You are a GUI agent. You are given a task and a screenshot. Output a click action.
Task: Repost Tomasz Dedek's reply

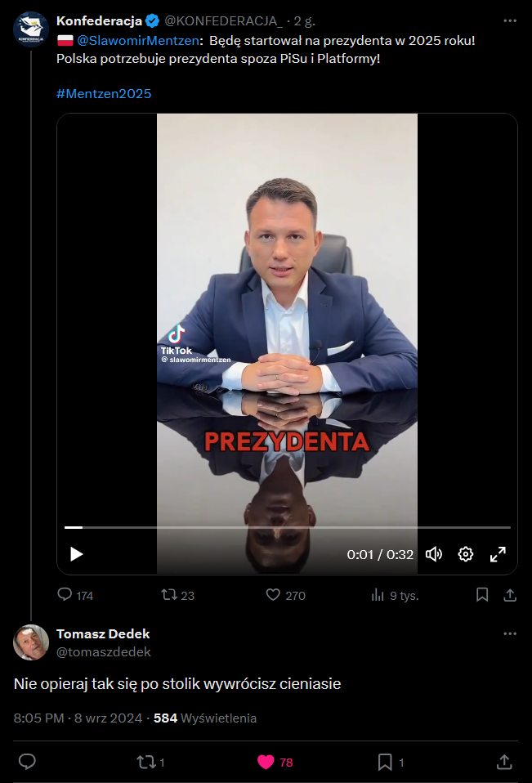pyautogui.click(x=145, y=762)
